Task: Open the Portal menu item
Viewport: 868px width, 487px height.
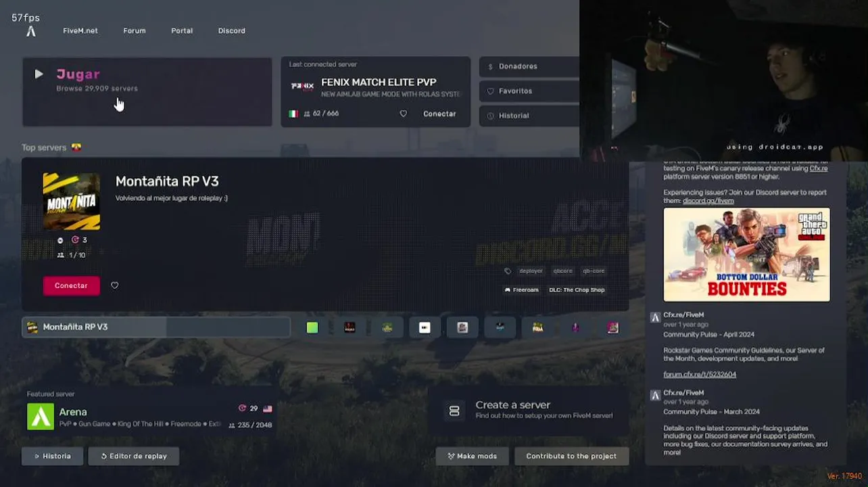Action: tap(182, 30)
